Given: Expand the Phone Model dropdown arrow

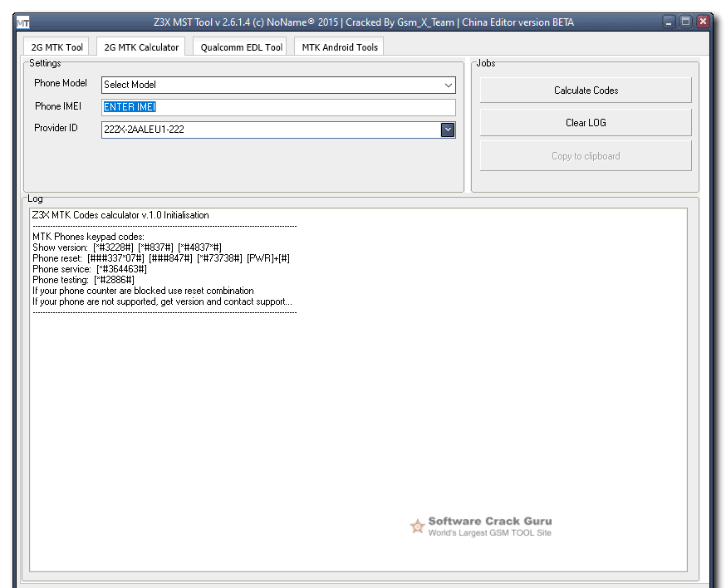Looking at the screenshot, I should pyautogui.click(x=448, y=86).
